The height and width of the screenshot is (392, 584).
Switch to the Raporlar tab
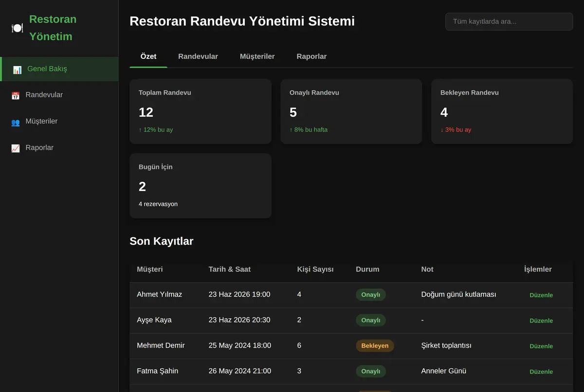pyautogui.click(x=311, y=56)
